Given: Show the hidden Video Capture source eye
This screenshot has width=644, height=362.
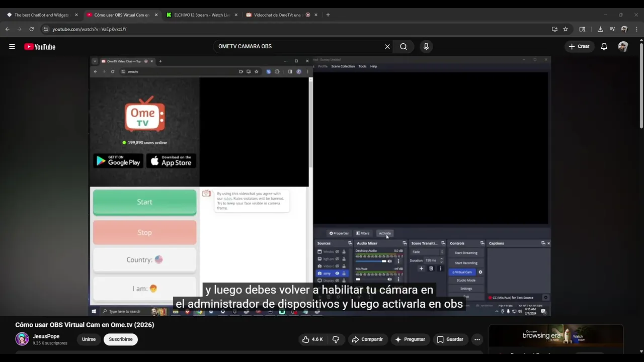Looking at the screenshot, I should [337, 266].
